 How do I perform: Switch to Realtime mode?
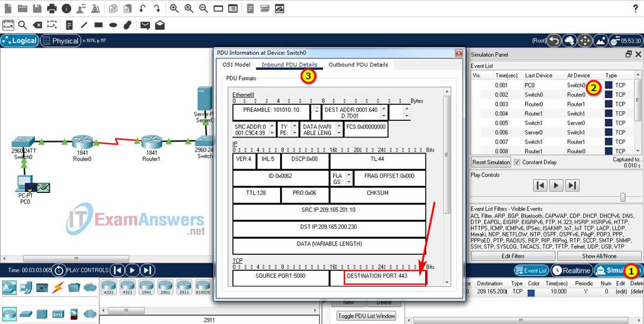(x=571, y=271)
